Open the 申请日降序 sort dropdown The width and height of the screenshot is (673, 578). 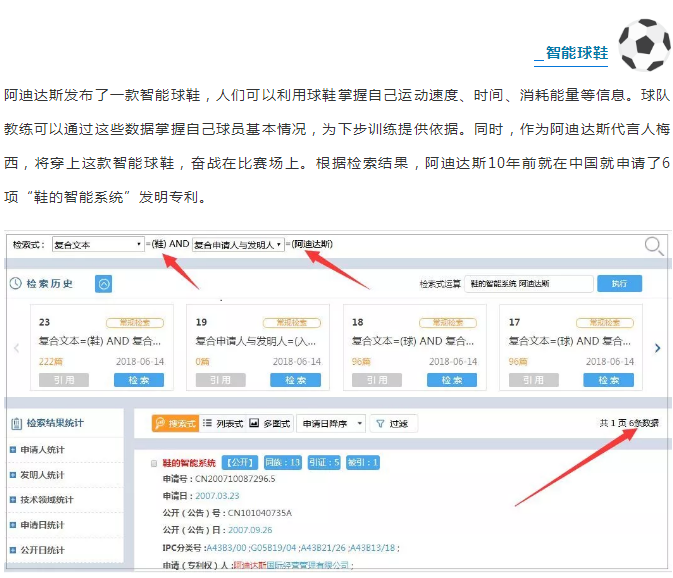coord(331,424)
